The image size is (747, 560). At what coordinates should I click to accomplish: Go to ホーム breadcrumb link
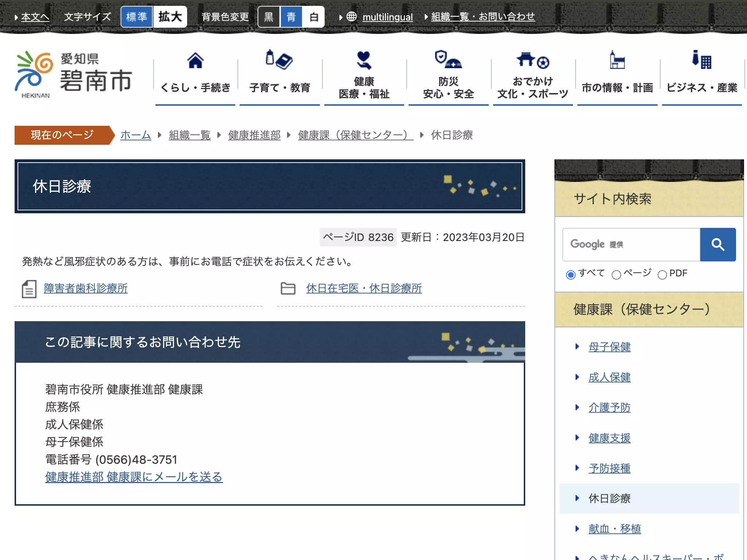[136, 135]
